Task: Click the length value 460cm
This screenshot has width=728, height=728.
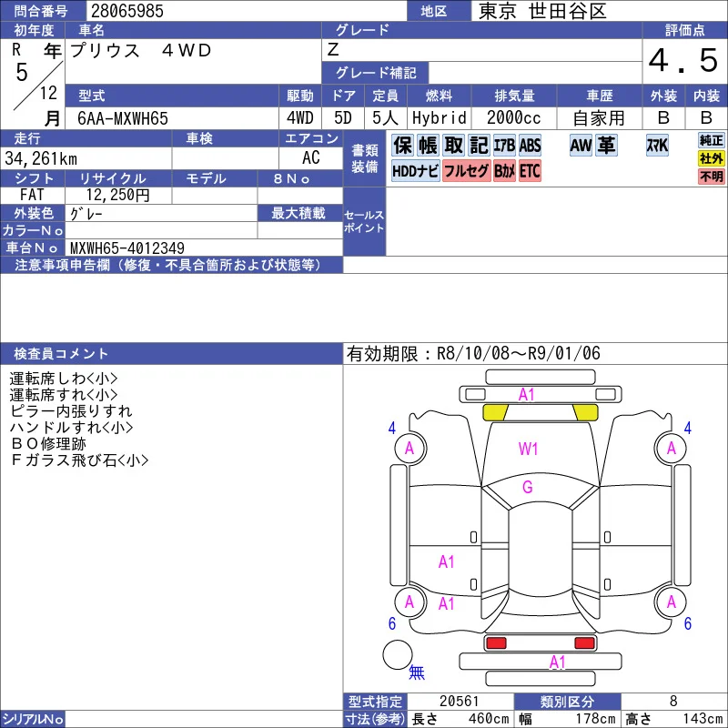Action: [489, 719]
